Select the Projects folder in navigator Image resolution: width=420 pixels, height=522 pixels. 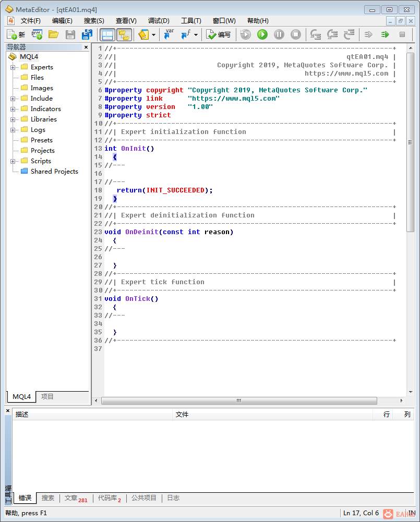point(43,151)
